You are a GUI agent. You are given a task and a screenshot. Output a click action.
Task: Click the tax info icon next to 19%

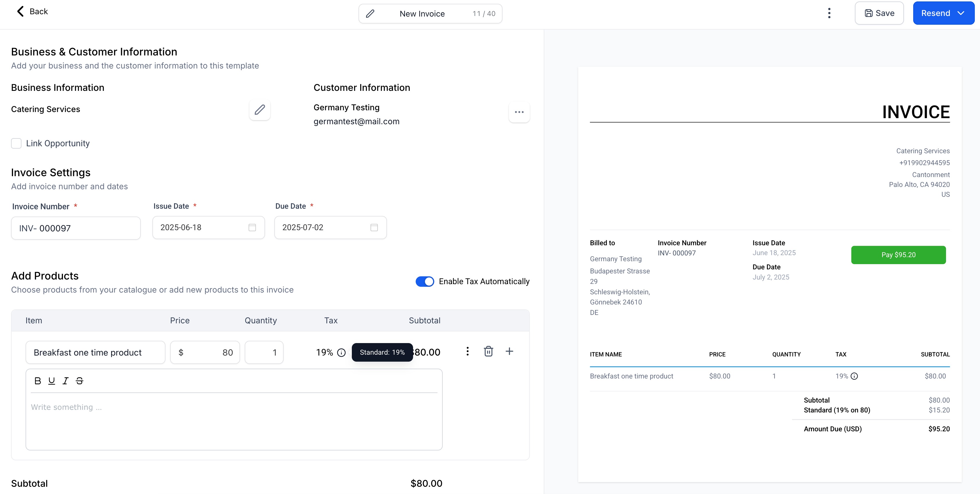click(341, 353)
